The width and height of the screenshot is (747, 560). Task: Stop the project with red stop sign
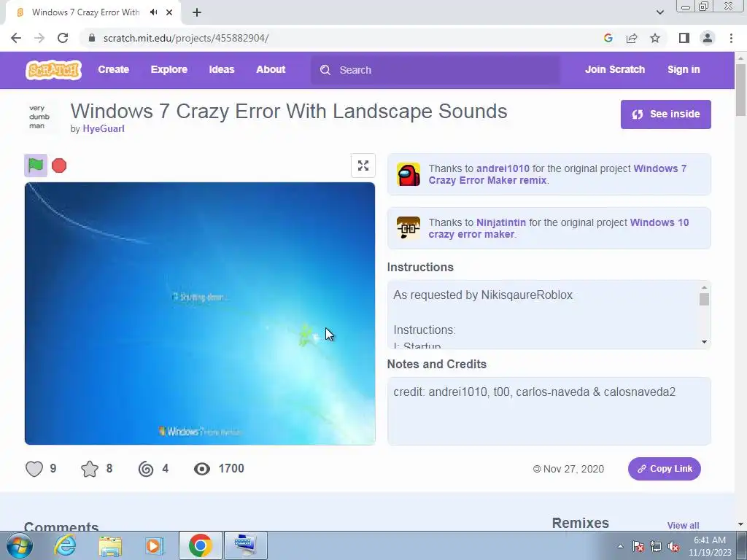click(59, 166)
